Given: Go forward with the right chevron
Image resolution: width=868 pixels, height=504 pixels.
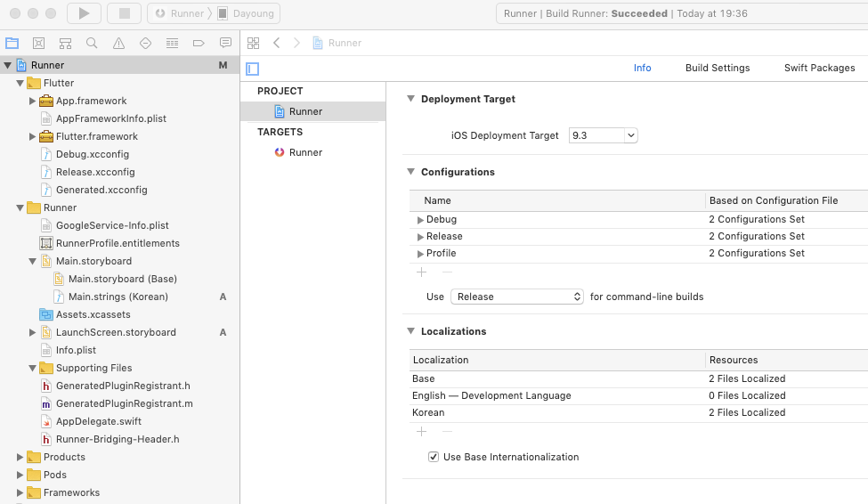Looking at the screenshot, I should pos(296,43).
